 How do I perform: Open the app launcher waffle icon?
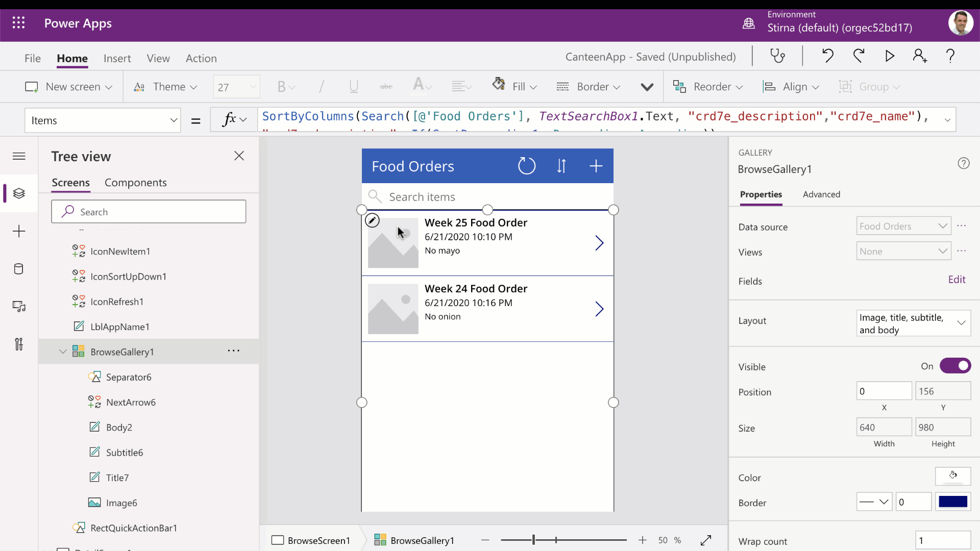pyautogui.click(x=19, y=23)
